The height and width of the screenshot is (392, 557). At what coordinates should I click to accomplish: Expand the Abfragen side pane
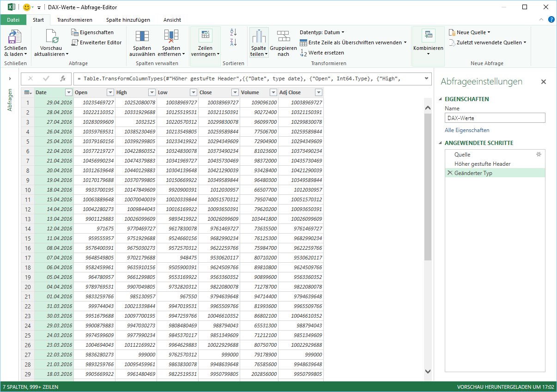[x=10, y=78]
